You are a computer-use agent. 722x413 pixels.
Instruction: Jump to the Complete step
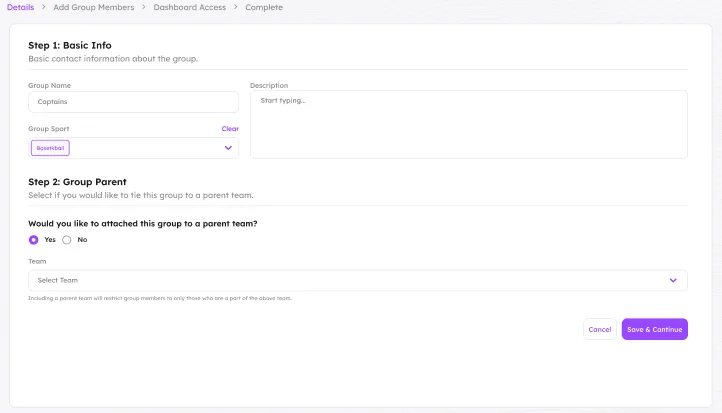pos(264,7)
